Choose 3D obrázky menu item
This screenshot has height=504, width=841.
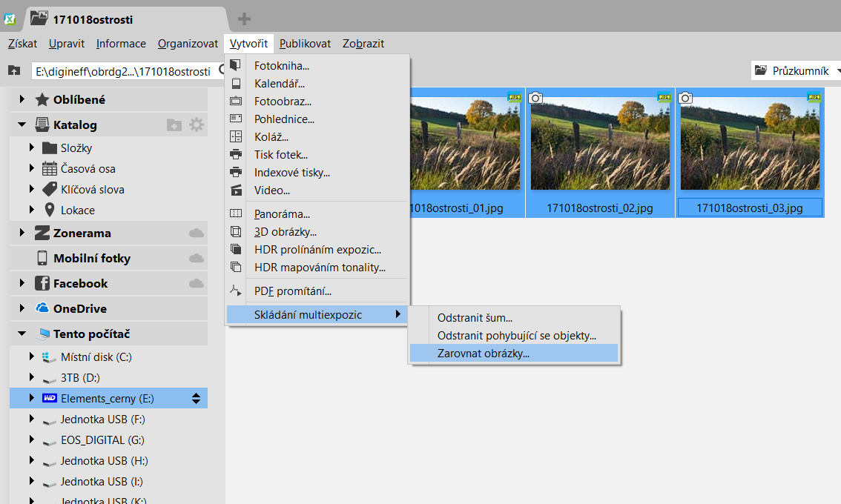pos(317,232)
